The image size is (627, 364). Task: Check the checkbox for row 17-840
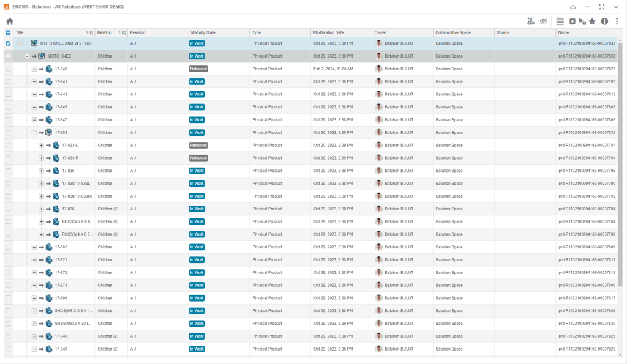click(8, 69)
